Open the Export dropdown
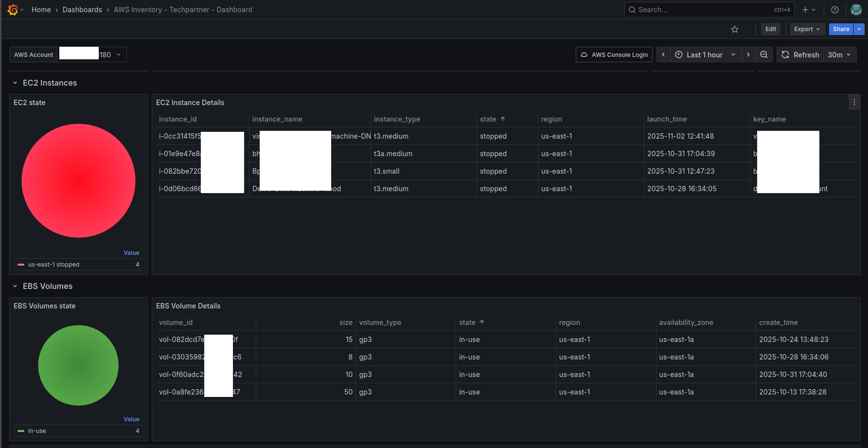The height and width of the screenshot is (448, 868). (x=807, y=29)
